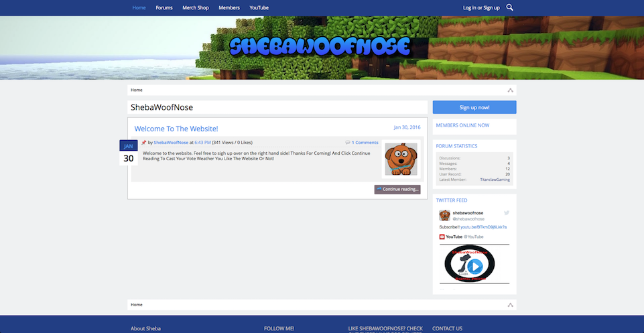Click the User Record statistic row
The width and height of the screenshot is (644, 333).
[x=474, y=174]
